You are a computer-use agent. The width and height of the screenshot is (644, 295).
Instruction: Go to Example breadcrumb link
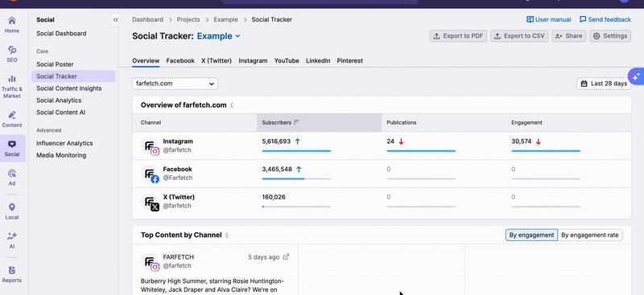[x=226, y=19]
